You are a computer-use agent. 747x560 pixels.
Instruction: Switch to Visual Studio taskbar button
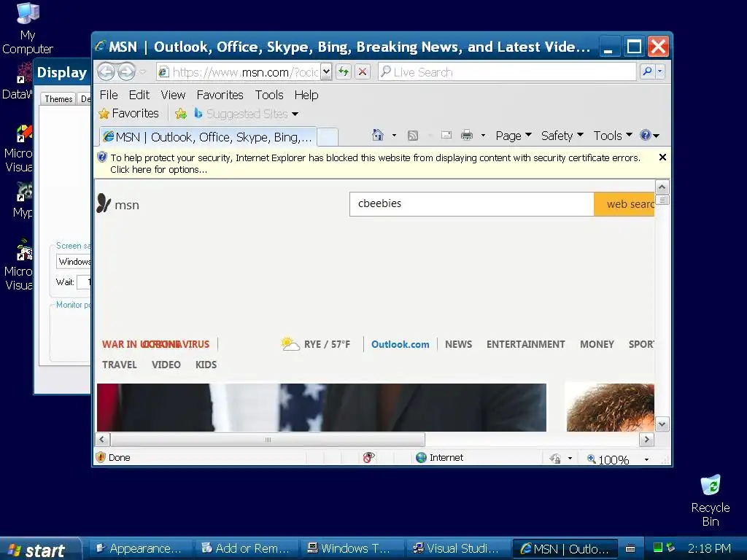coord(457,548)
